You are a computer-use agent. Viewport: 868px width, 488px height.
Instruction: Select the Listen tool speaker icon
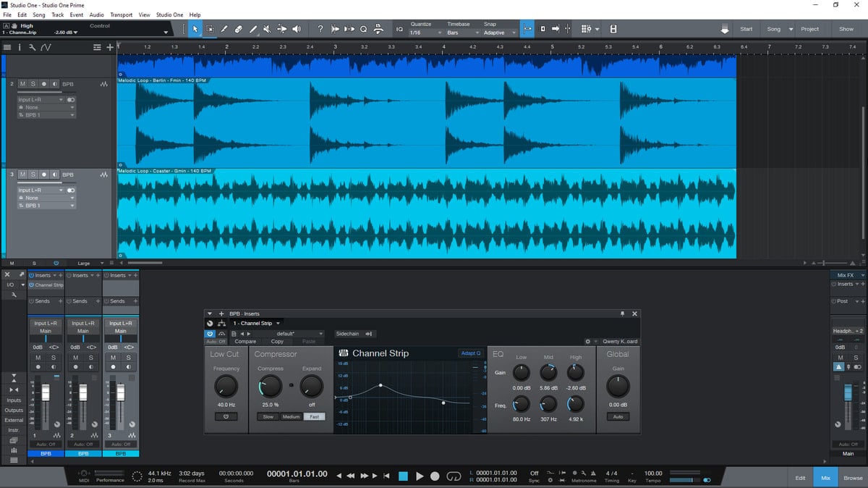pos(296,29)
